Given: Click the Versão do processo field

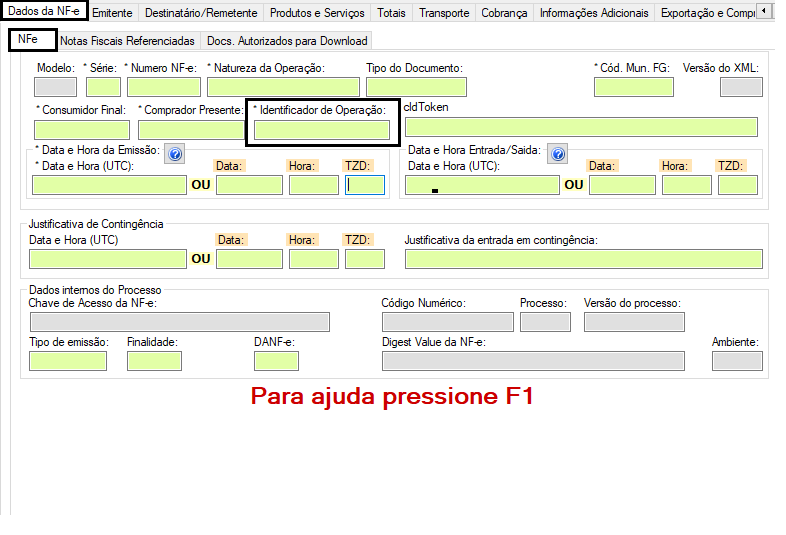Looking at the screenshot, I should point(634,322).
